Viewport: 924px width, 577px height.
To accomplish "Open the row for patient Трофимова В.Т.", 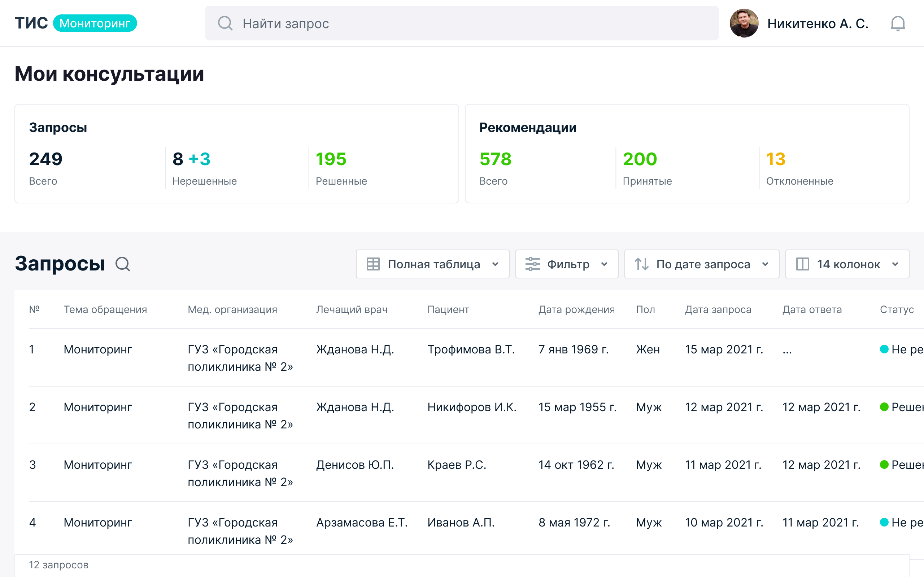I will tap(471, 349).
